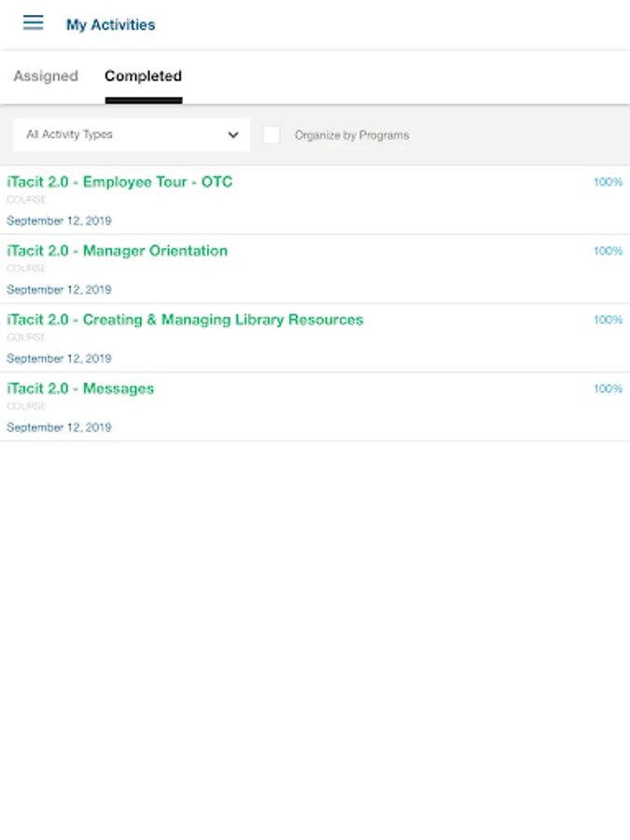Switch to the Assigned tab
Viewport: 630px width, 840px height.
click(x=46, y=77)
